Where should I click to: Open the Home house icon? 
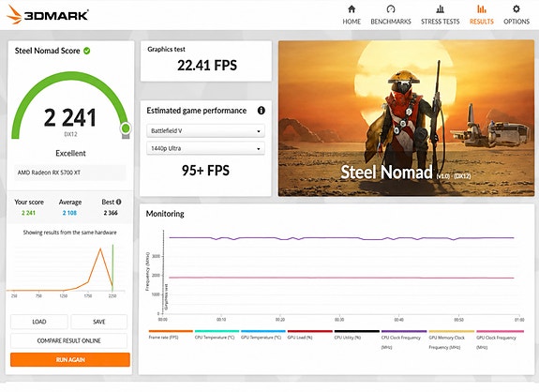352,9
